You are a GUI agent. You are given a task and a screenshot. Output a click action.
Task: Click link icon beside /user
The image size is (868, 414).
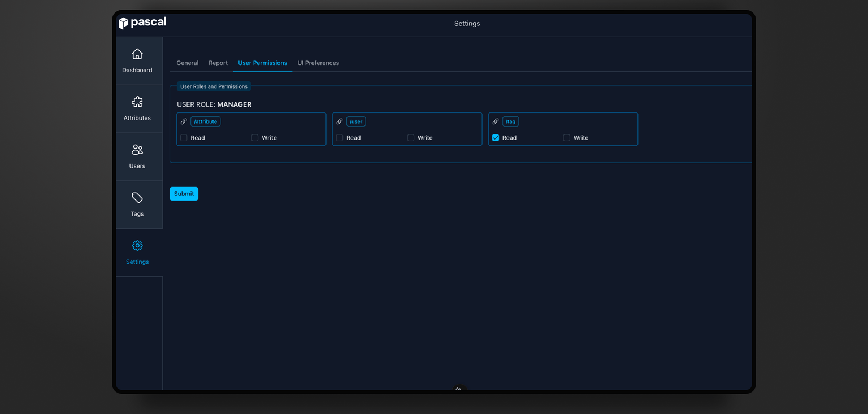(x=340, y=121)
